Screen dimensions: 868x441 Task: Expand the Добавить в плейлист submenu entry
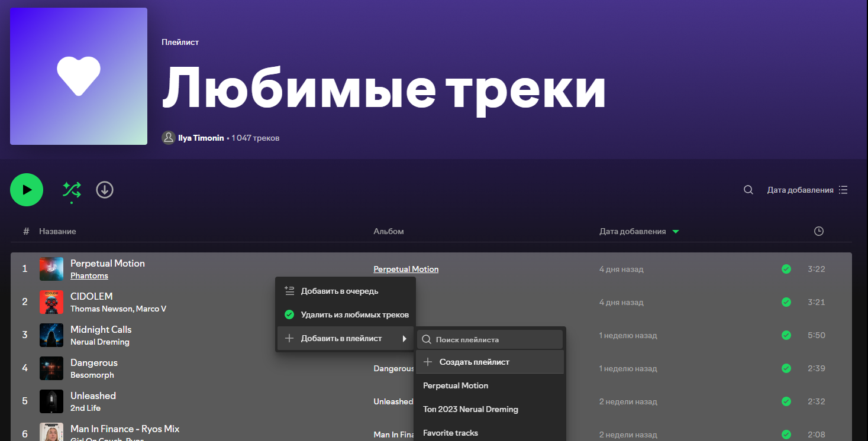pos(346,338)
